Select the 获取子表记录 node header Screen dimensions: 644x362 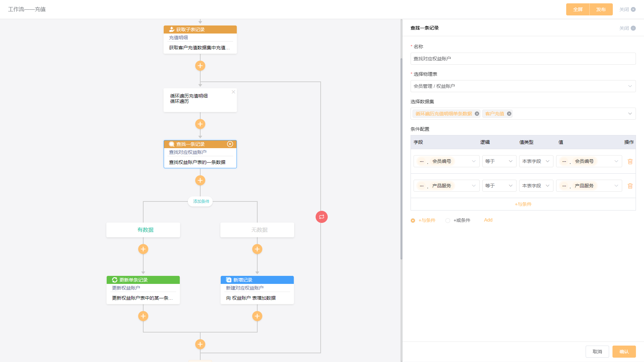click(200, 29)
